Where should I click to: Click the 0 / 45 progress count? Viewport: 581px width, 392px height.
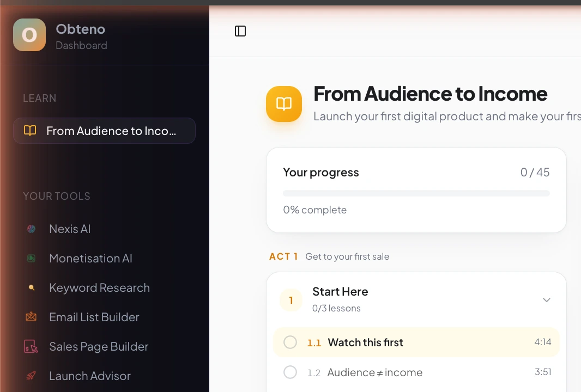pyautogui.click(x=535, y=172)
